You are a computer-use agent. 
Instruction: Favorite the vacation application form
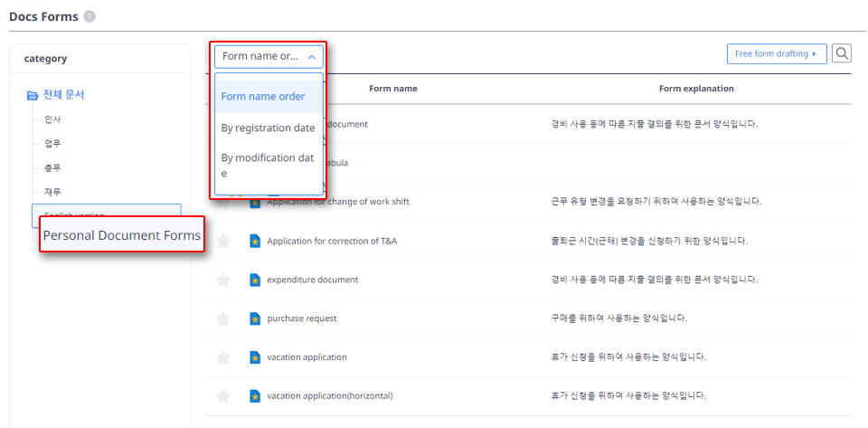tap(223, 357)
